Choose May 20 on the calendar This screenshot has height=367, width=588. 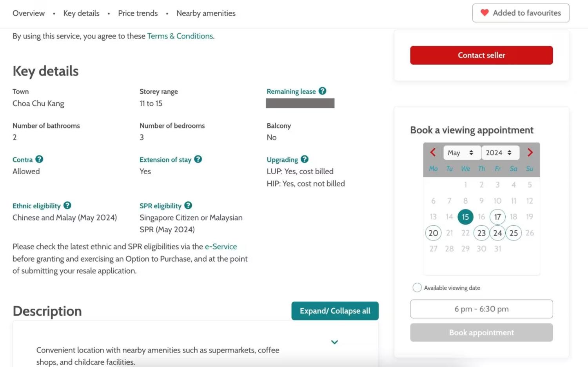pos(433,233)
